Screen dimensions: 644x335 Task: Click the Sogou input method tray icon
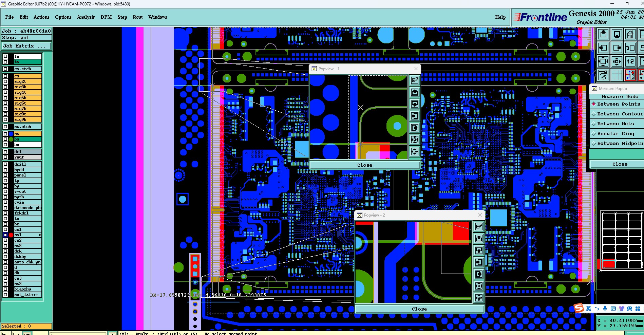coord(579,308)
